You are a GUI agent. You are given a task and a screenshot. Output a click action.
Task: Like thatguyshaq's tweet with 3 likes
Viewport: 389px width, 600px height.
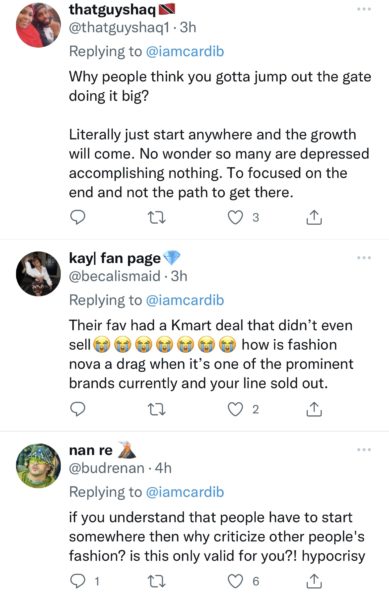coord(235,217)
